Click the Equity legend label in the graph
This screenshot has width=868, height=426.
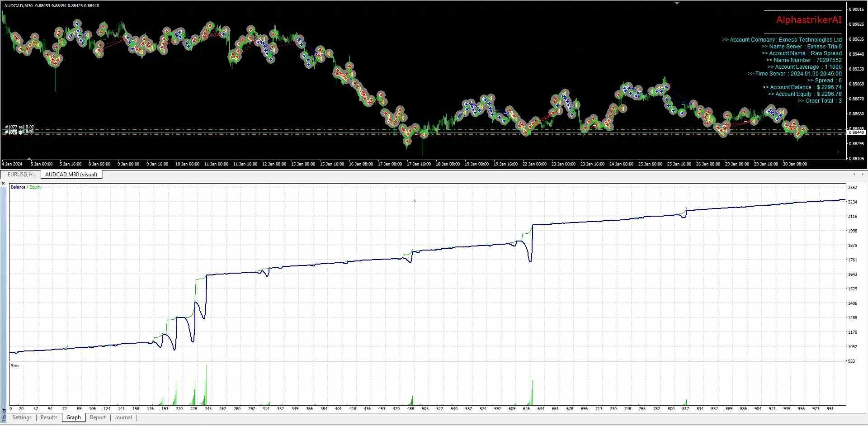click(35, 187)
